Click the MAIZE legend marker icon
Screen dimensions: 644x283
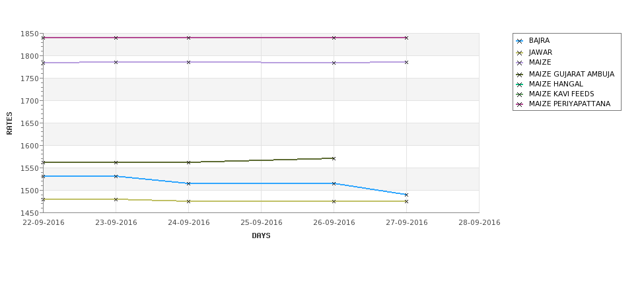click(x=520, y=63)
